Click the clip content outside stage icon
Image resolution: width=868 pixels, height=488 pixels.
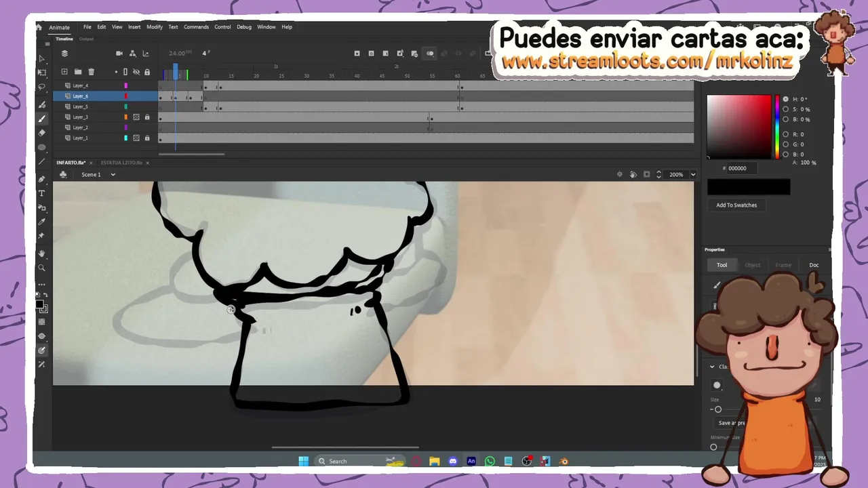[x=646, y=174]
